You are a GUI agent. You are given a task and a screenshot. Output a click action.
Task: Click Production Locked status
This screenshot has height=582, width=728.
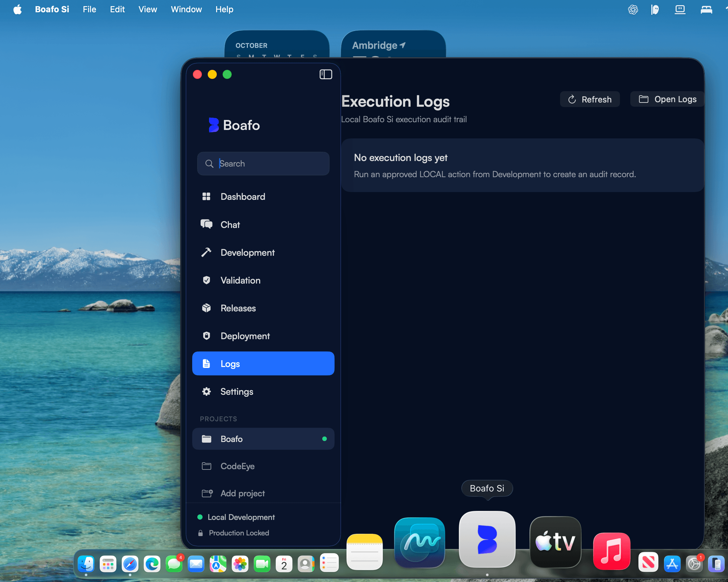[233, 533]
